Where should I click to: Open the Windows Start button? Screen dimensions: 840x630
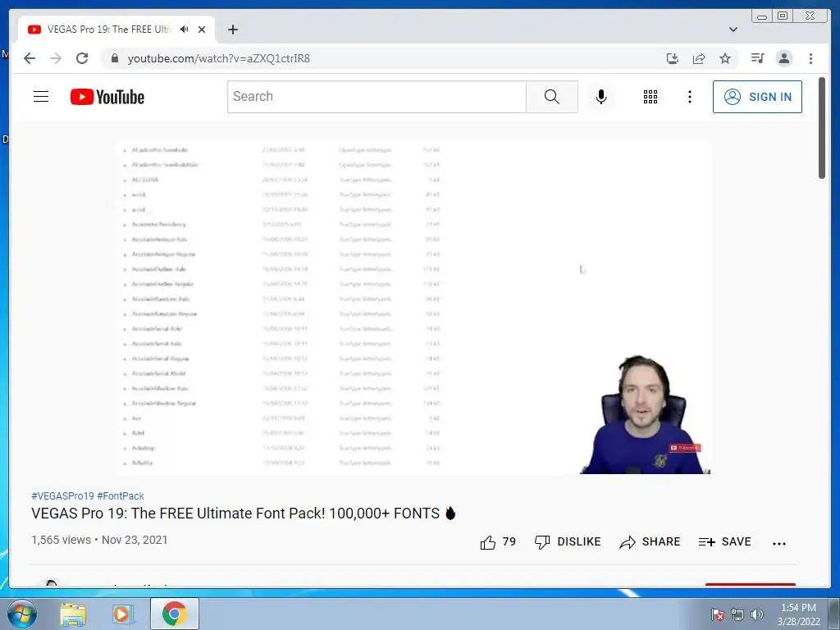[22, 614]
